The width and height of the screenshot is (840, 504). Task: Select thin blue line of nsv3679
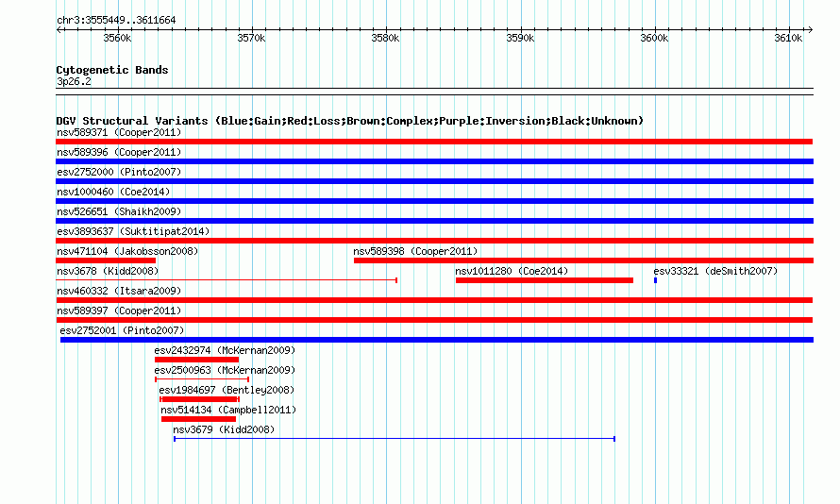(x=395, y=439)
